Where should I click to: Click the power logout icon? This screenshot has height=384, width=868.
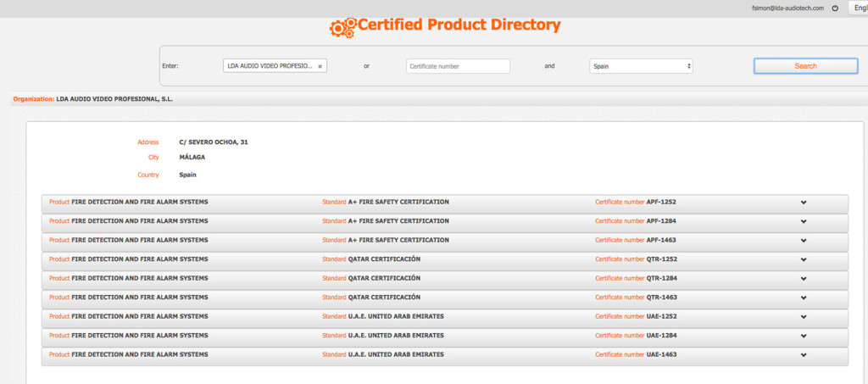835,8
